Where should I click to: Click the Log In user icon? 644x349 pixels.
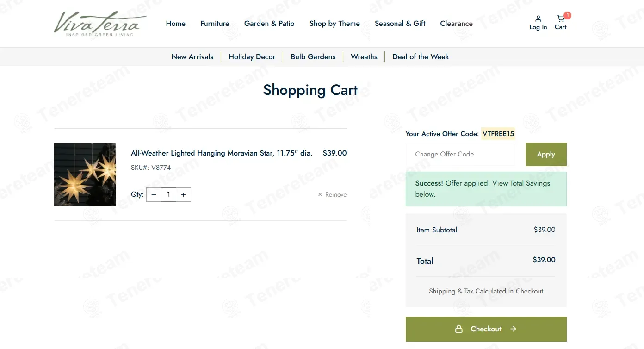(538, 22)
